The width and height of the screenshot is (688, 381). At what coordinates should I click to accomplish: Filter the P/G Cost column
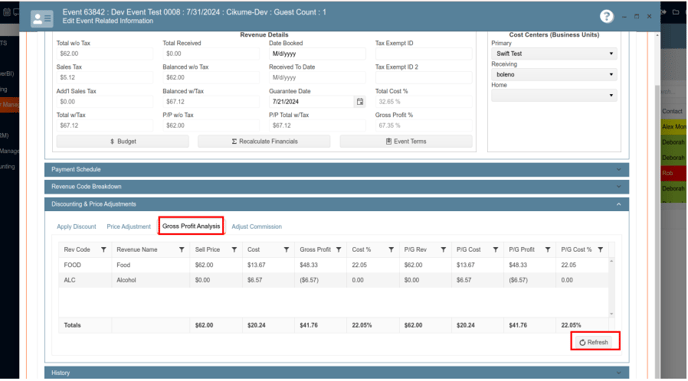click(495, 250)
